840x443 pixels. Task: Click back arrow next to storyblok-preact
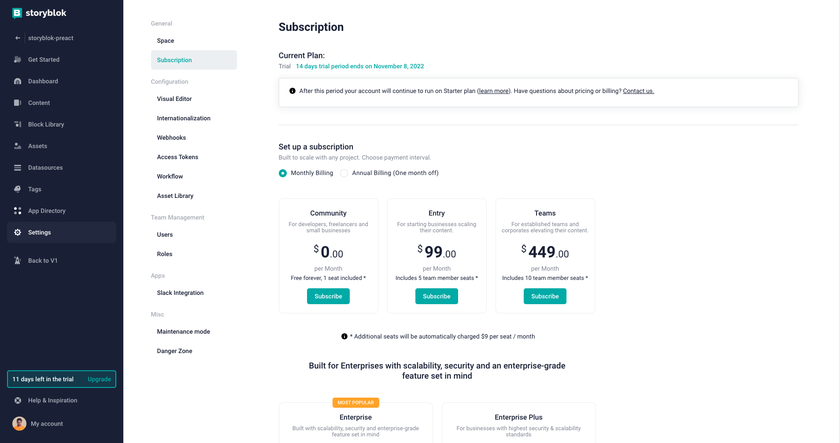coord(18,38)
